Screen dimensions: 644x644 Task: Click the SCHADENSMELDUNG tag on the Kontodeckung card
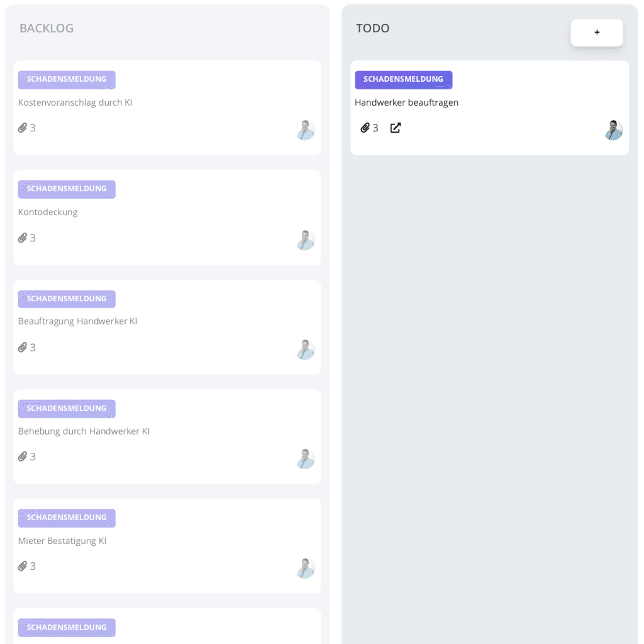[67, 189]
